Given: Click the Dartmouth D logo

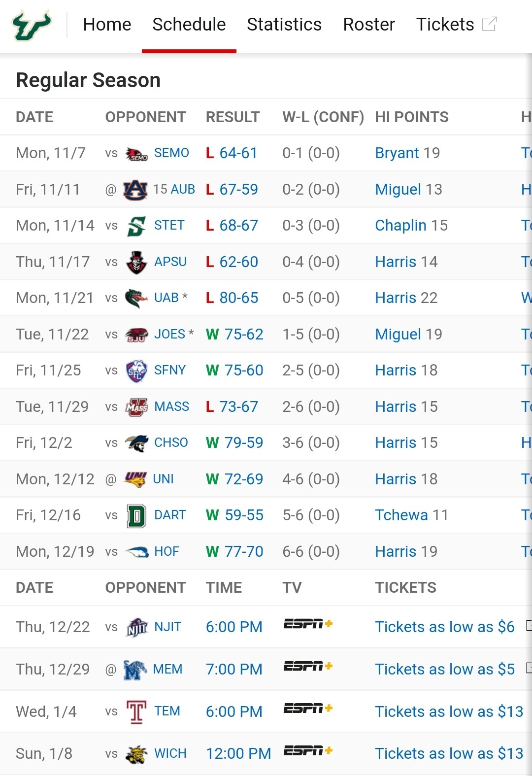Looking at the screenshot, I should click(x=136, y=516).
